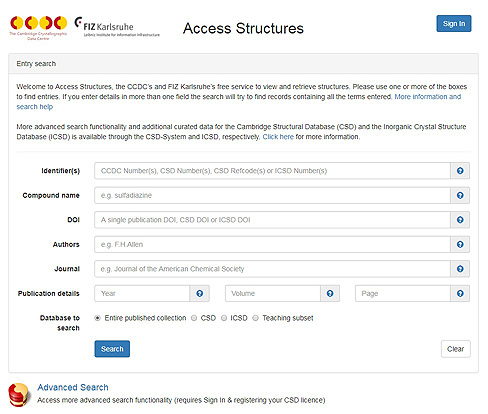Open the Advanced Search link
The height and width of the screenshot is (414, 488).
click(73, 387)
